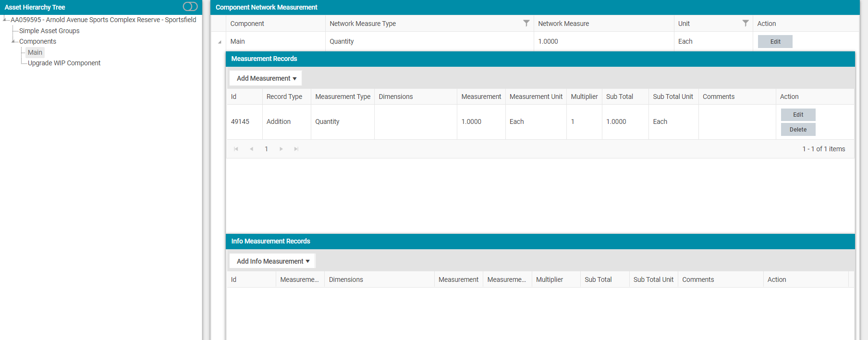Open Simple Asset Groups tree item
The height and width of the screenshot is (340, 868).
[49, 31]
